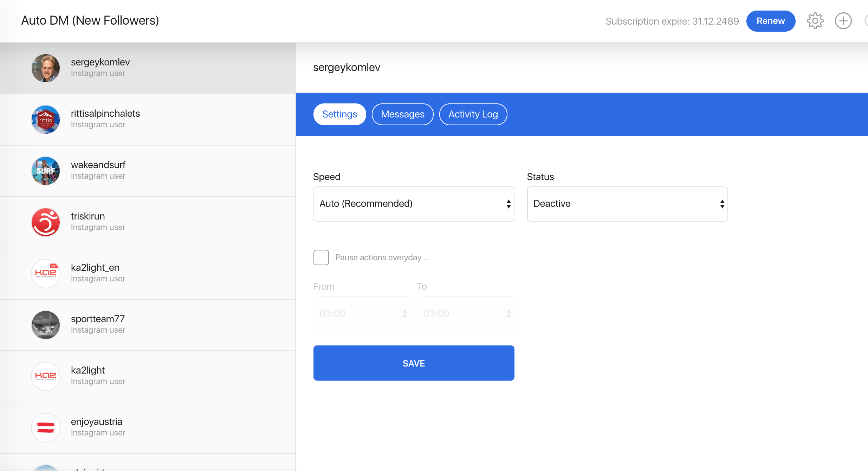Click the SAVE button

tap(414, 363)
